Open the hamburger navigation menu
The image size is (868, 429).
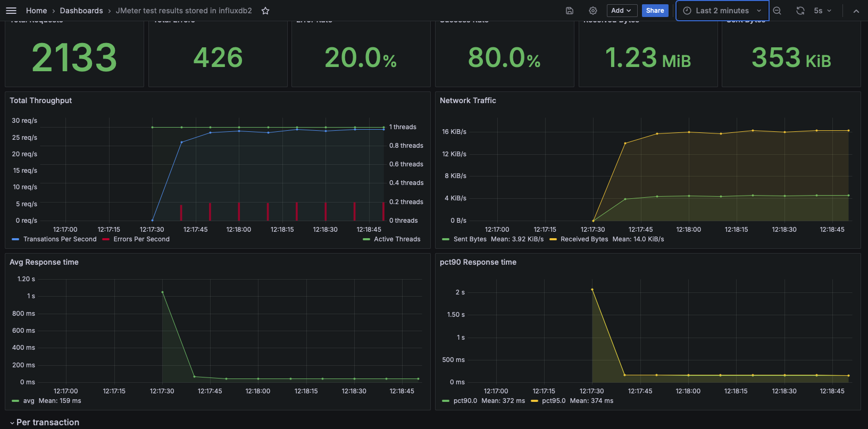(x=11, y=11)
